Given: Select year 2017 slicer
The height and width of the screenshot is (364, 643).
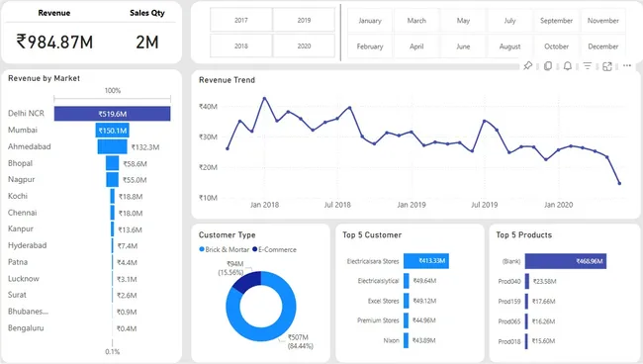Looking at the screenshot, I should point(241,20).
